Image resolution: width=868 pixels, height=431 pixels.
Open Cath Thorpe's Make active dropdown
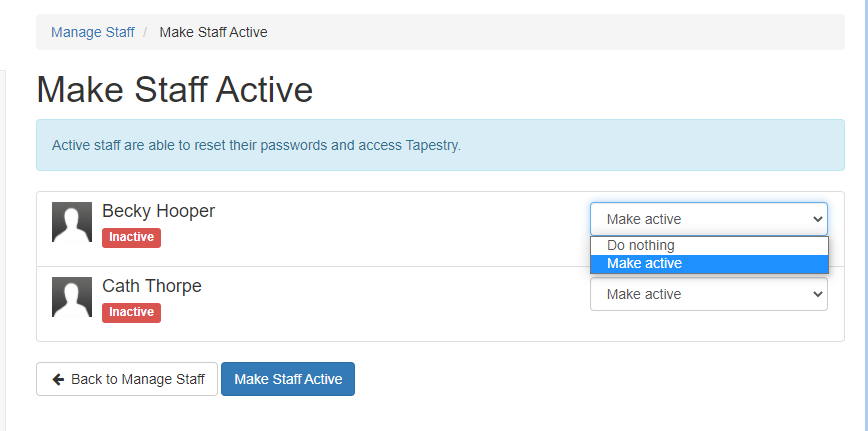[708, 294]
